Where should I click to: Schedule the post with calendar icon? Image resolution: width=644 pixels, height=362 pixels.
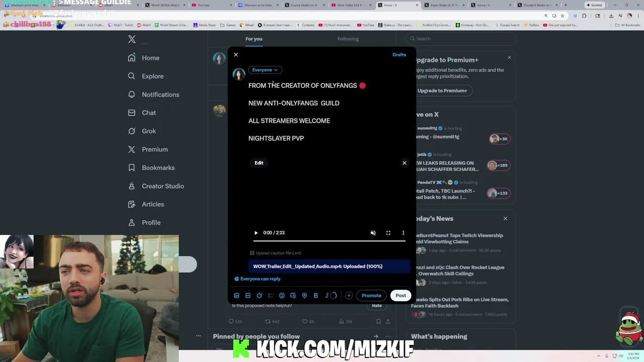[x=293, y=296]
